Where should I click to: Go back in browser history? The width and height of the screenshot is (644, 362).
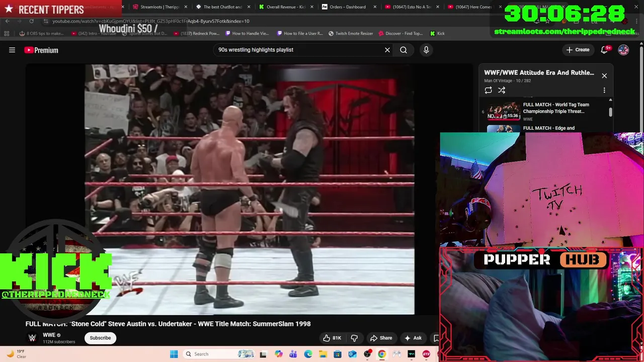(x=7, y=21)
